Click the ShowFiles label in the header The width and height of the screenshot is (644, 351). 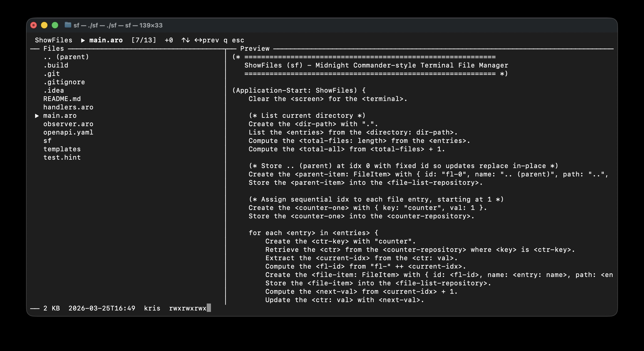point(54,40)
